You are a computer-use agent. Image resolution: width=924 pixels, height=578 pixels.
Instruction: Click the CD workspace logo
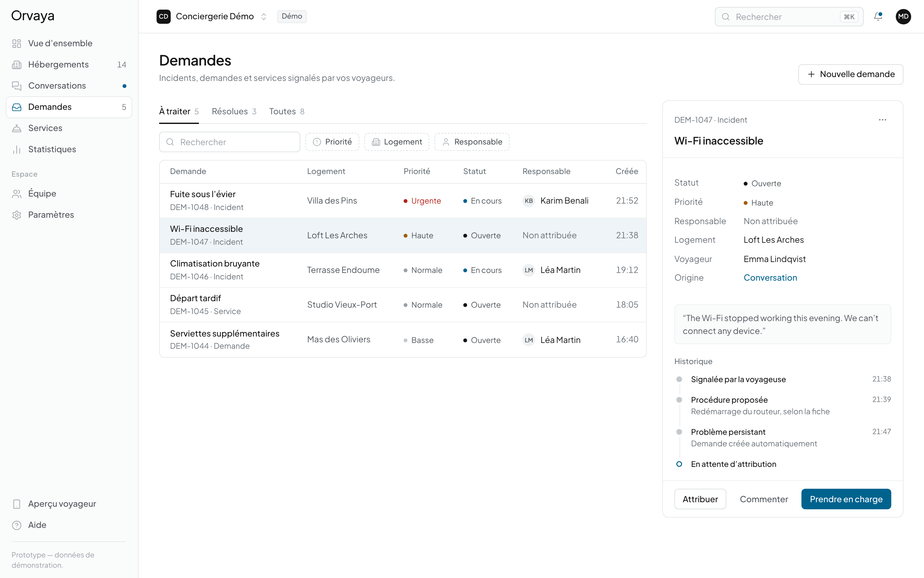pos(163,16)
